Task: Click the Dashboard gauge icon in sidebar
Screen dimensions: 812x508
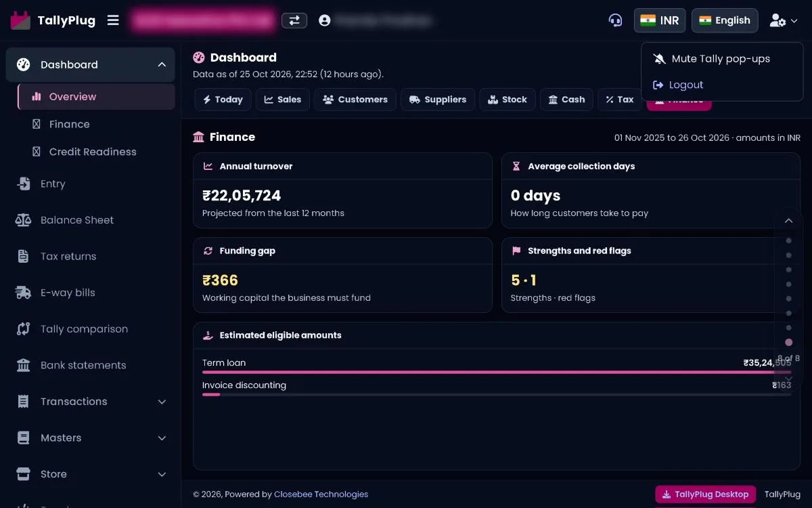Action: click(x=24, y=64)
